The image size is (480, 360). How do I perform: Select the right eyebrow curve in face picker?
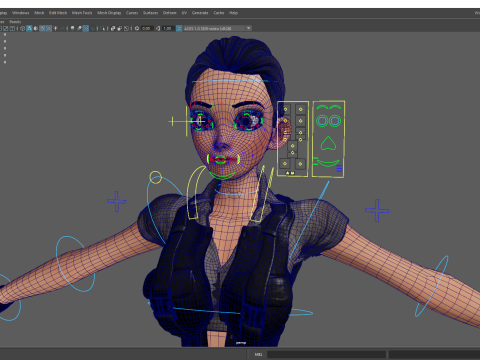[x=335, y=107]
